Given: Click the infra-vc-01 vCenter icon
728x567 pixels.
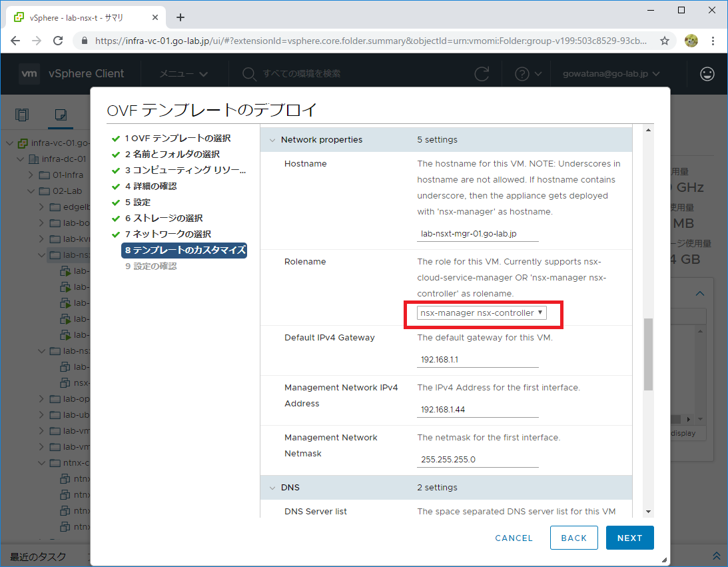Looking at the screenshot, I should pos(23,143).
